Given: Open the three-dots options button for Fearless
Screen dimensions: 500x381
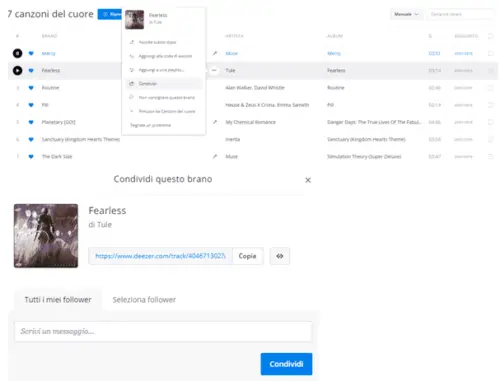Looking at the screenshot, I should pyautogui.click(x=214, y=70).
